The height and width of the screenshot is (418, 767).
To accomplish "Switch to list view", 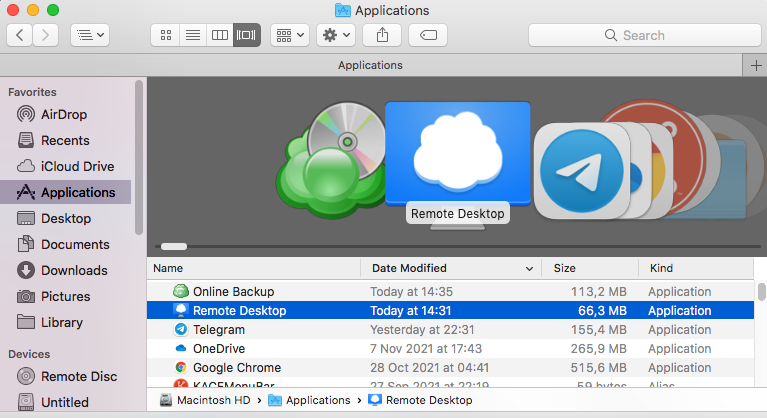I will 193,35.
